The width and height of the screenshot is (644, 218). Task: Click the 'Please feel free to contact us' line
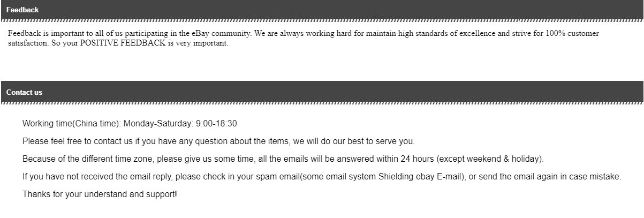click(218, 141)
